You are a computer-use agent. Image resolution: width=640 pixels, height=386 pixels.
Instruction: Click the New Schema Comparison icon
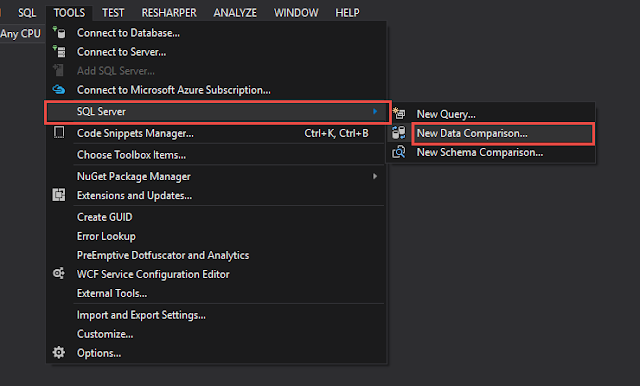pos(399,152)
